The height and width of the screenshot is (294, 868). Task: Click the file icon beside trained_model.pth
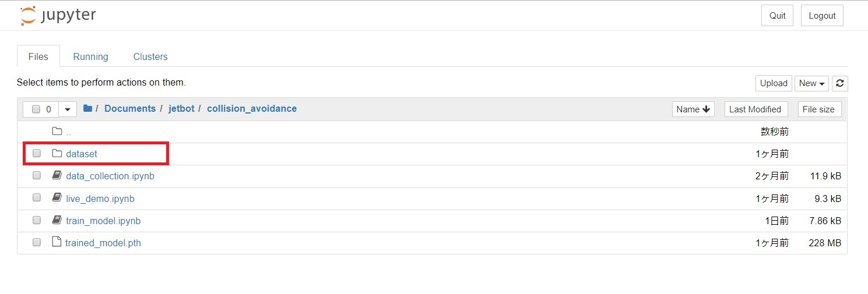point(57,242)
